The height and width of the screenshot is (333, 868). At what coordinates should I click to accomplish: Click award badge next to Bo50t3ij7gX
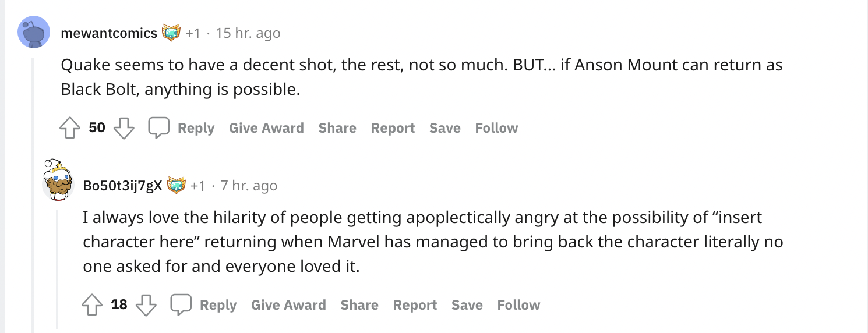click(x=176, y=186)
